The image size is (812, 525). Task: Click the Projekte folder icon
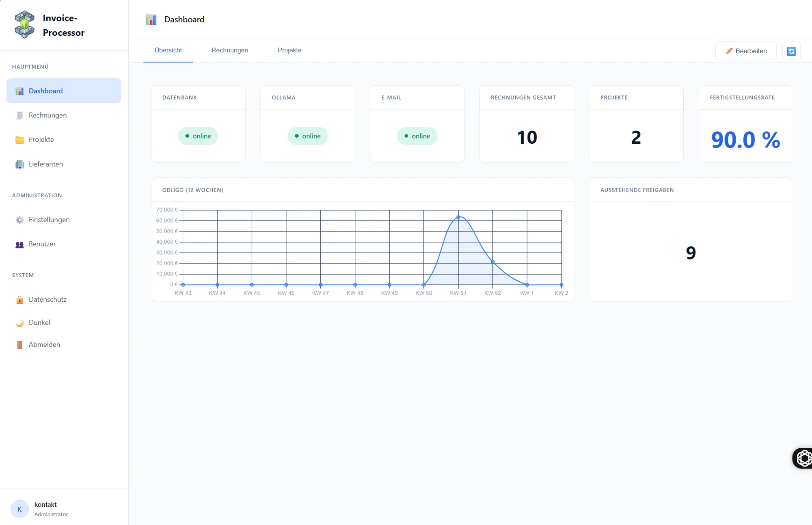[x=19, y=139]
